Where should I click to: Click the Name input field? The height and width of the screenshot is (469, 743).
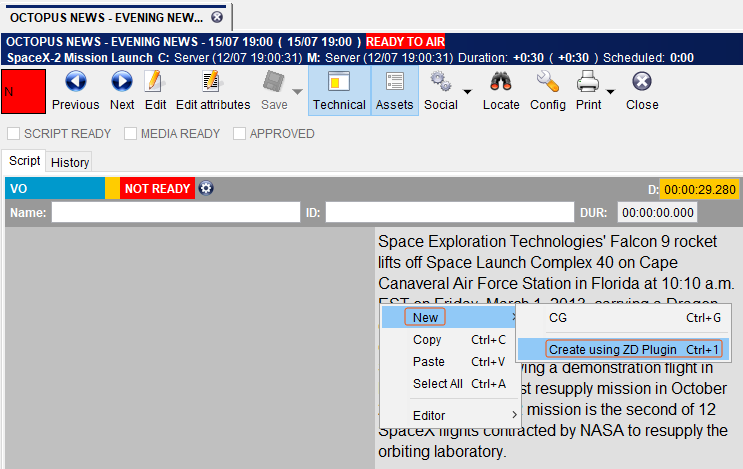click(175, 212)
